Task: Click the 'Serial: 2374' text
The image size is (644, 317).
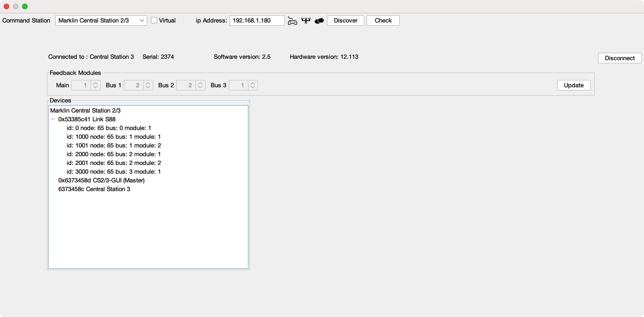Action: (158, 57)
